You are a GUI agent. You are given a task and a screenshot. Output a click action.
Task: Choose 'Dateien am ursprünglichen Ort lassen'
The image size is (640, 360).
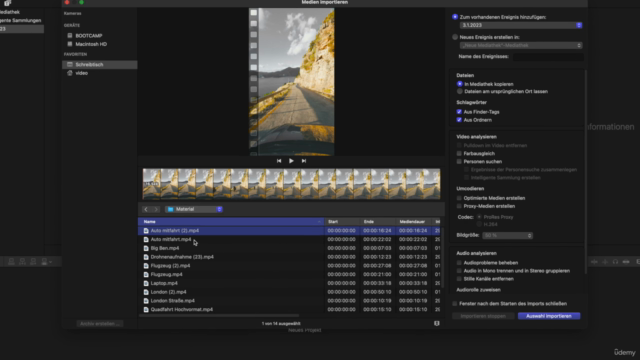coord(460,91)
